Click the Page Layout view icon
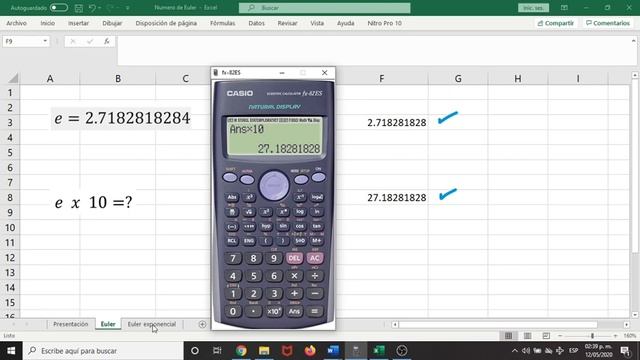 pos(527,336)
